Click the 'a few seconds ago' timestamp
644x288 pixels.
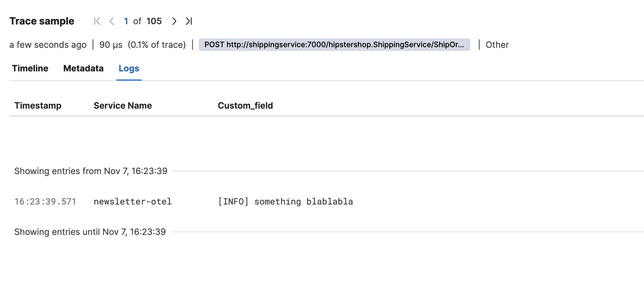48,45
